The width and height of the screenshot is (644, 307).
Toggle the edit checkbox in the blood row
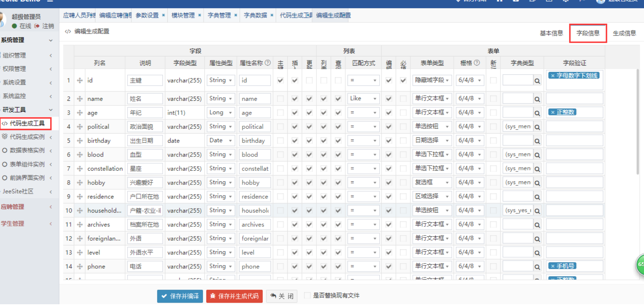tap(389, 154)
